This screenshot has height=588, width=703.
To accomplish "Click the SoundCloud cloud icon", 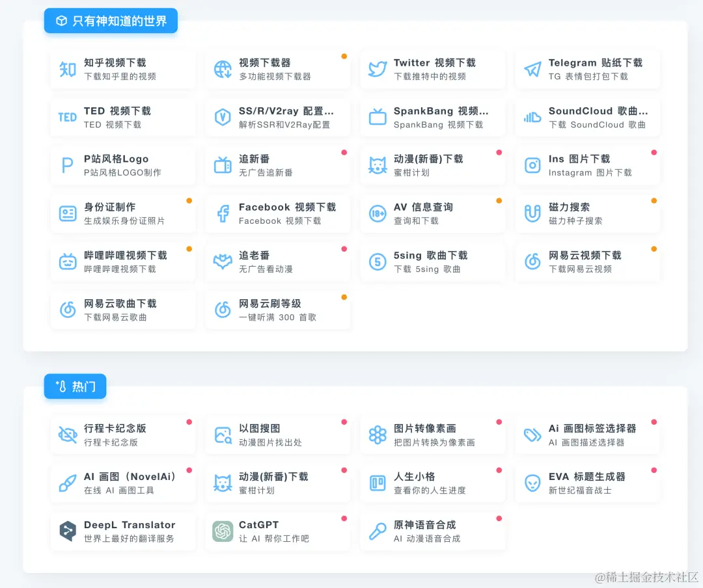I will [532, 118].
